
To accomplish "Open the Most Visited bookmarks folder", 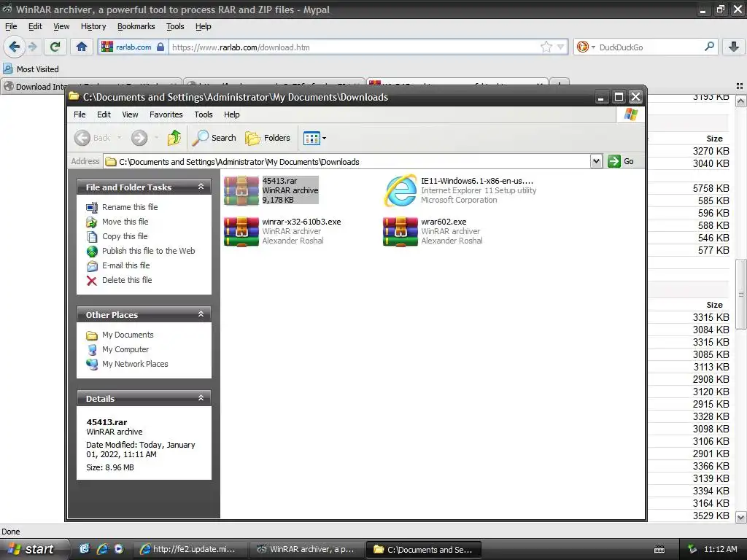I will (31, 69).
